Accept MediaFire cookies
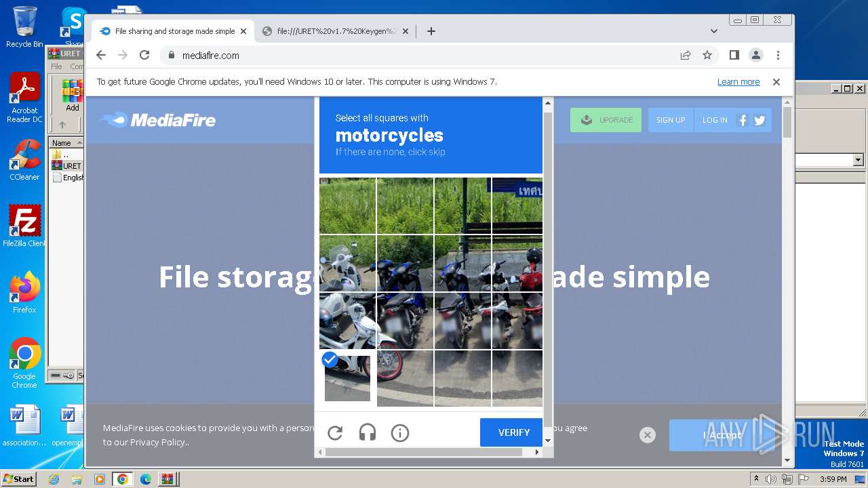868x488 pixels. click(x=722, y=435)
